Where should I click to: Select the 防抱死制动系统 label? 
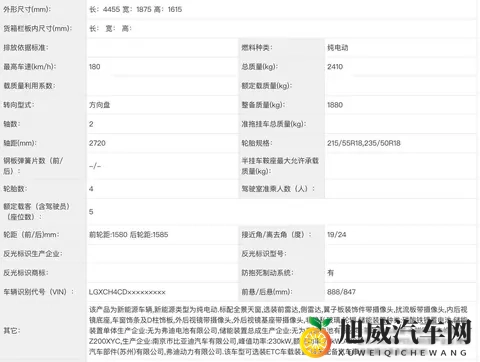pyautogui.click(x=267, y=273)
